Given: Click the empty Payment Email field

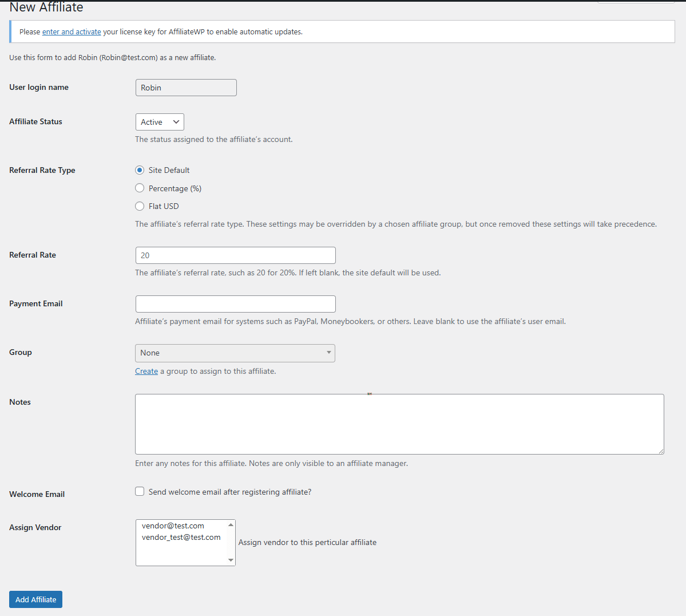Looking at the screenshot, I should [x=235, y=303].
